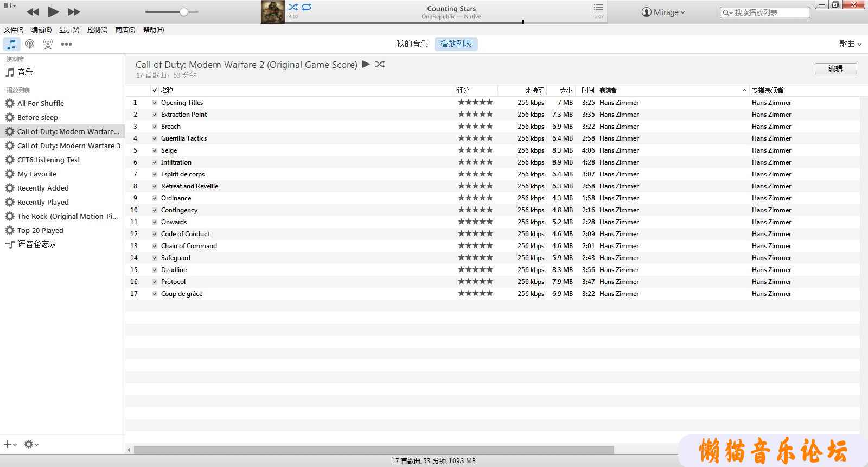Click gear icon beside My Favorite
Screen dimensions: 868x467
10,174
